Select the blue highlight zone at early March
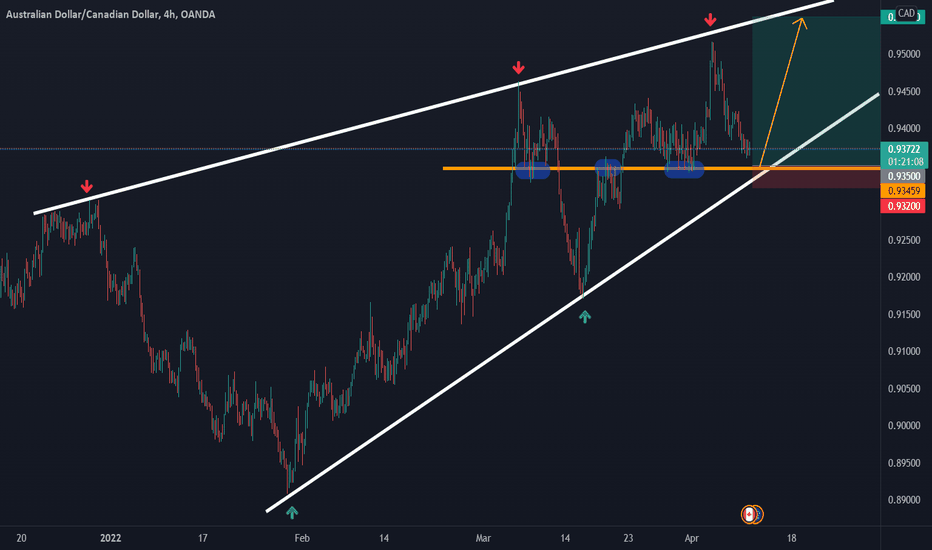Screen dimensions: 932x550 (533, 170)
